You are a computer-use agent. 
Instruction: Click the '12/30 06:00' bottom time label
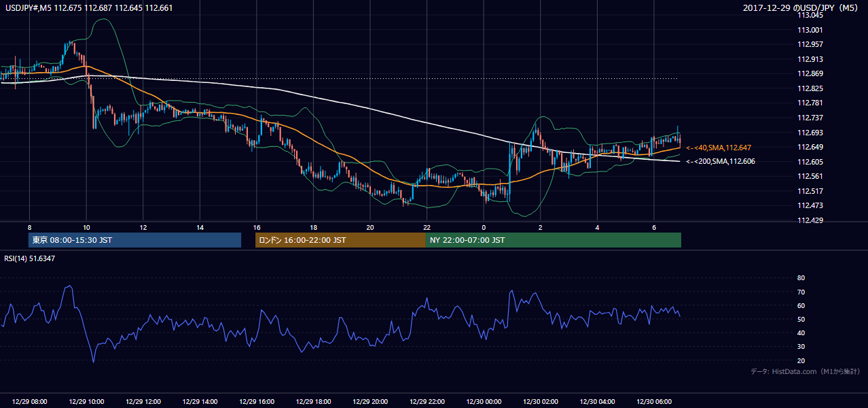point(653,402)
